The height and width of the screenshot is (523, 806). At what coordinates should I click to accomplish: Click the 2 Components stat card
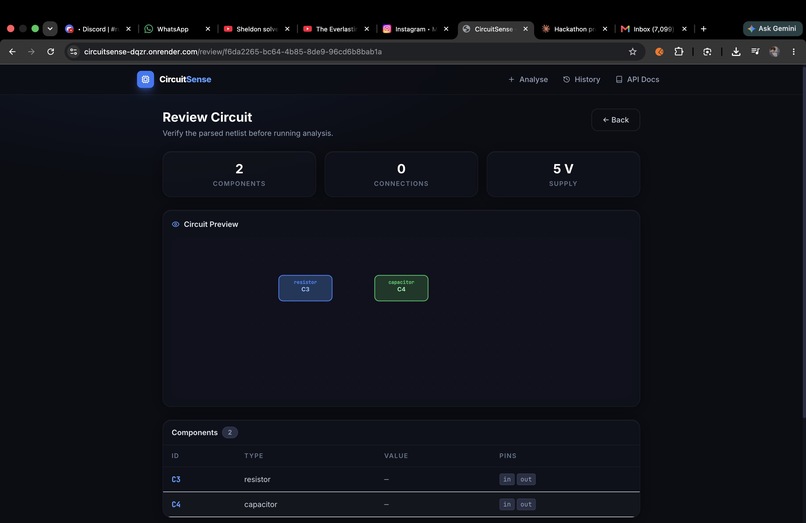coord(239,174)
